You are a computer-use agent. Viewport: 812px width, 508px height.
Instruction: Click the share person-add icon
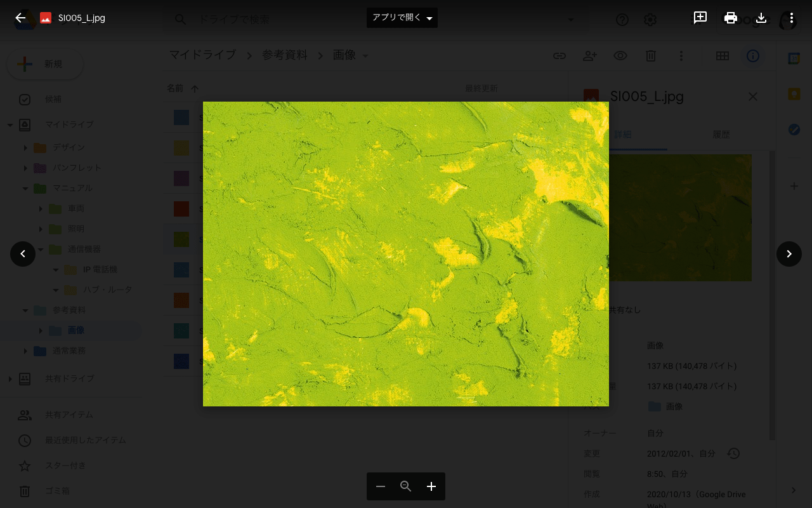pyautogui.click(x=590, y=56)
